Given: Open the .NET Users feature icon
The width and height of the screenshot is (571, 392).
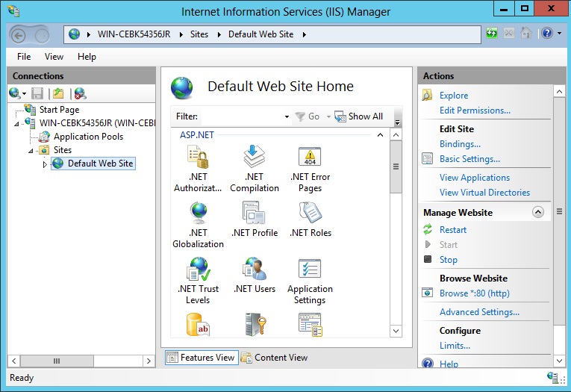Looking at the screenshot, I should pyautogui.click(x=255, y=269).
